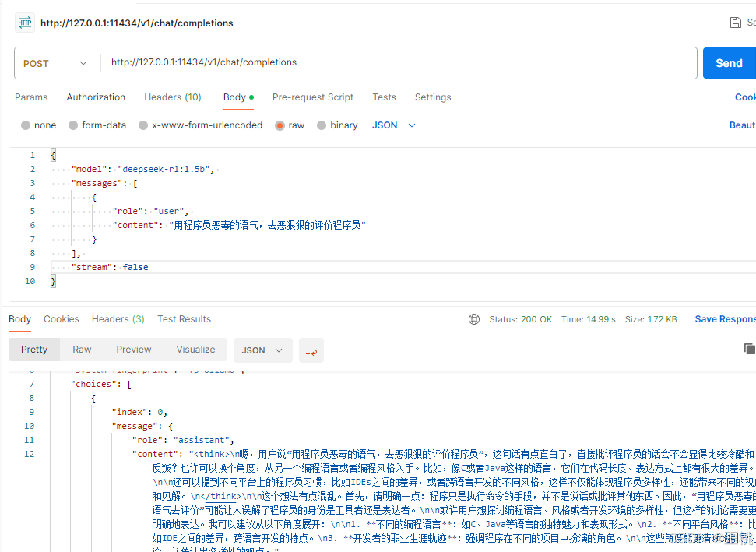Click the "messages" key in request body

click(97, 183)
